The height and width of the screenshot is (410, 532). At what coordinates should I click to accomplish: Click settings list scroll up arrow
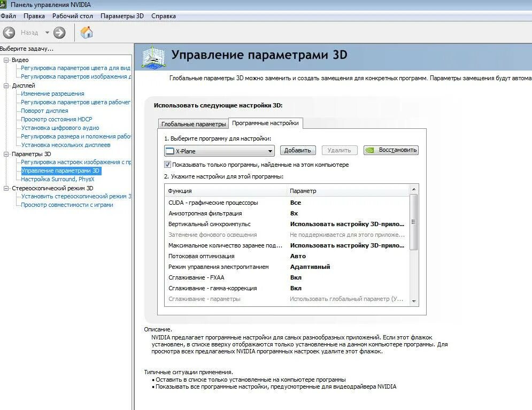coord(414,189)
